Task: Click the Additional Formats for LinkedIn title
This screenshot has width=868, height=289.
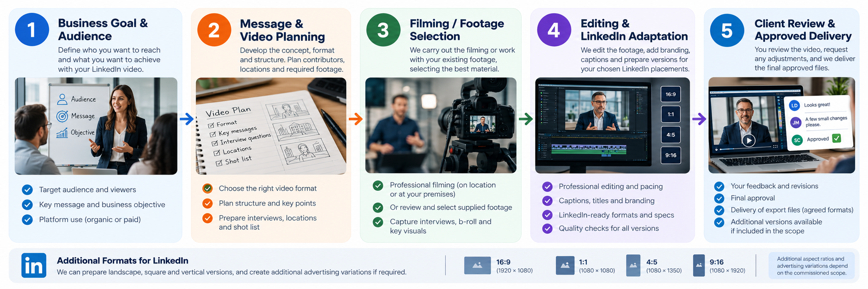Action: (123, 261)
